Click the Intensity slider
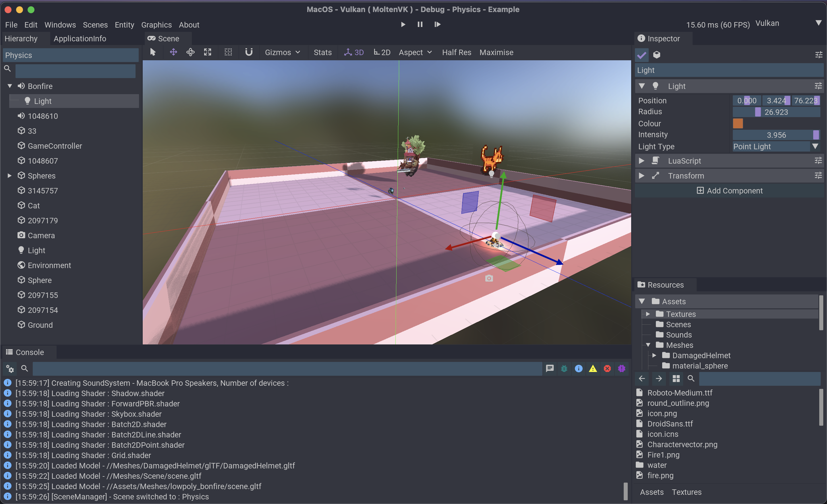Screen dimensions: 827x504 coord(776,135)
